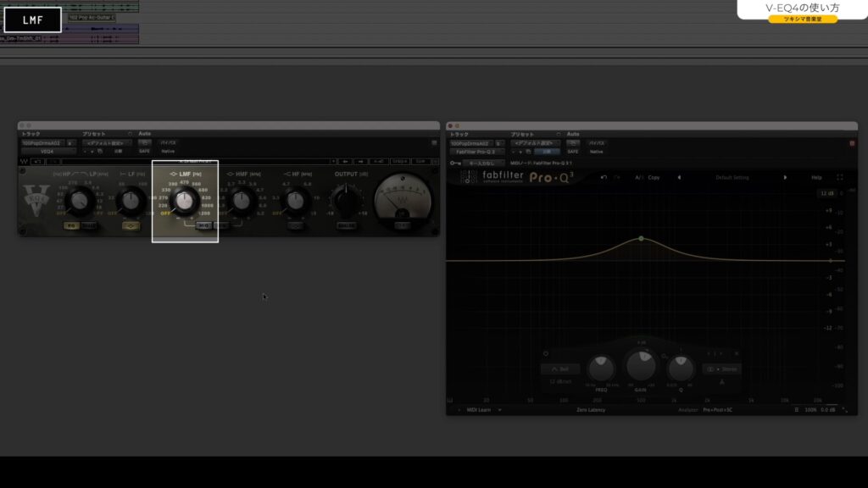Click the SAFE button in the VEQ4 header

[x=144, y=151]
